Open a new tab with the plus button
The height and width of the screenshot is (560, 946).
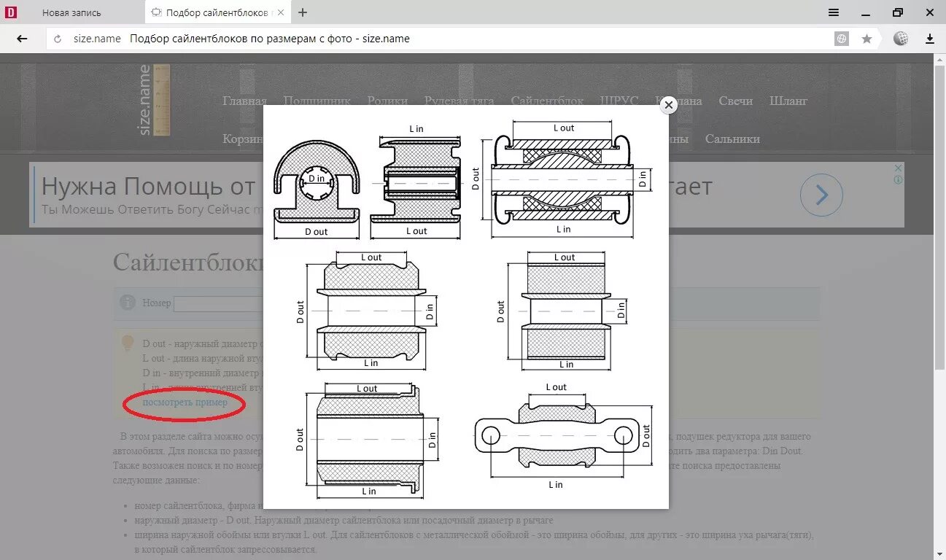[303, 12]
